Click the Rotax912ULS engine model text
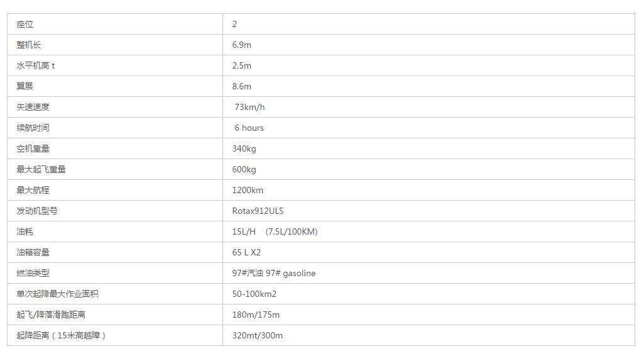This screenshot has width=644, height=351. [258, 211]
